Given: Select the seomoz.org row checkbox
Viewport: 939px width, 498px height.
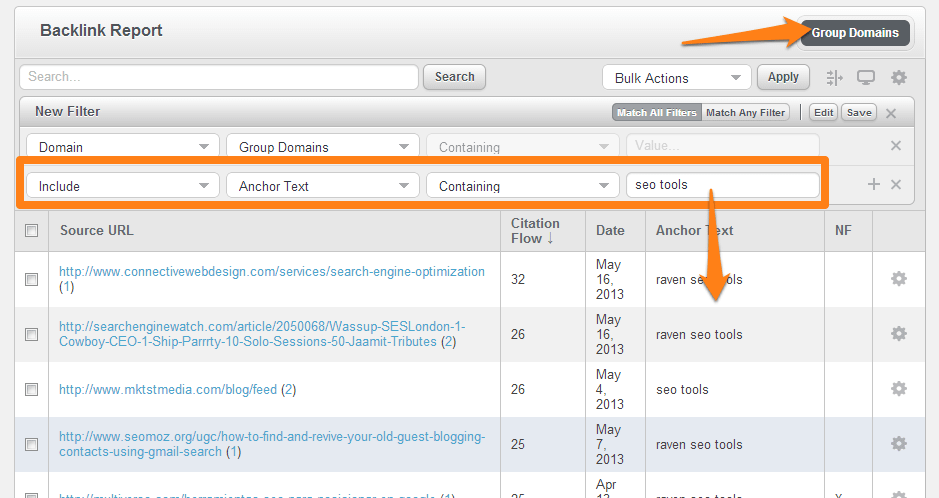Looking at the screenshot, I should (32, 444).
